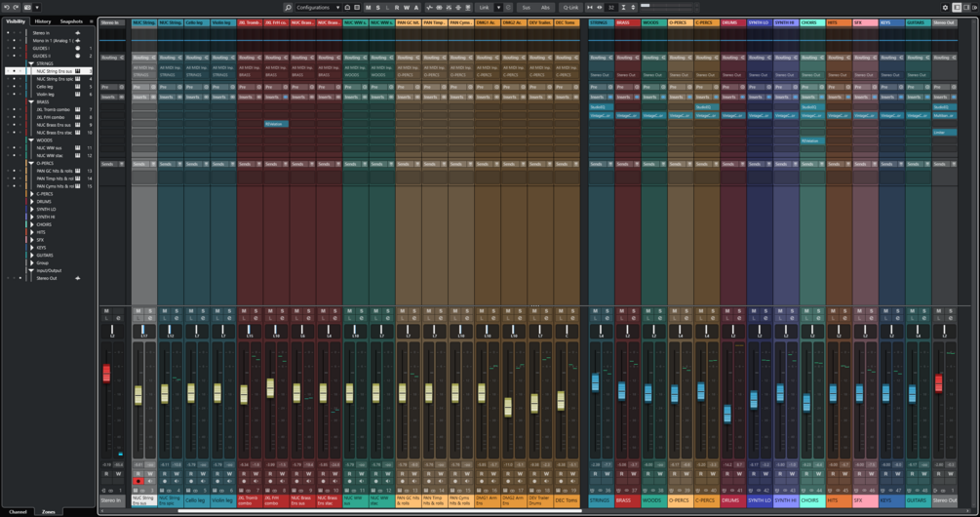Click the edit instrument icon on JXL Tromb combo strip bottom
Screen dimensions: 980x517
[243, 491]
